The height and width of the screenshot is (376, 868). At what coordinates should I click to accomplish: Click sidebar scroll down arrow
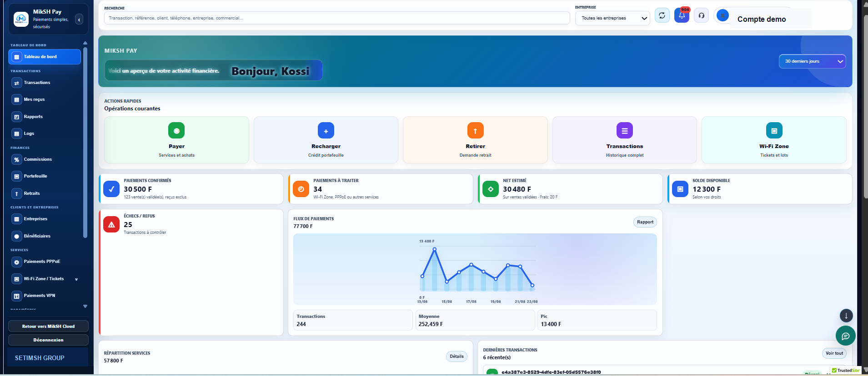(x=85, y=306)
